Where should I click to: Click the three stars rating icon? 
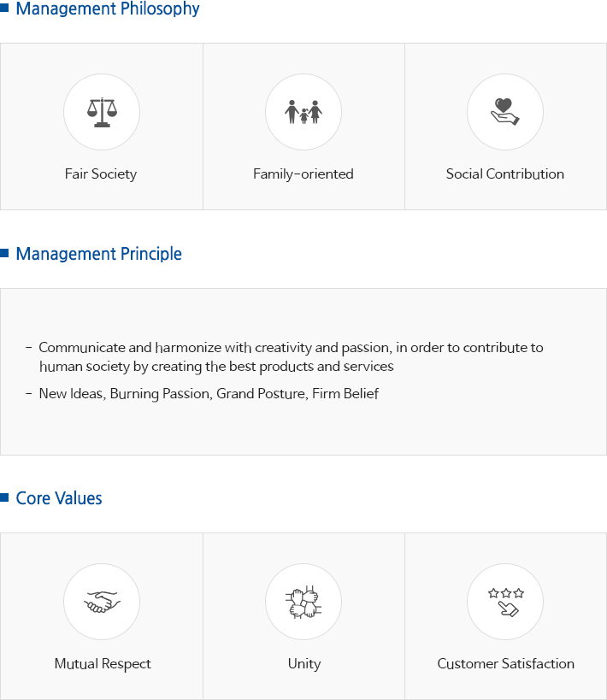(x=506, y=602)
